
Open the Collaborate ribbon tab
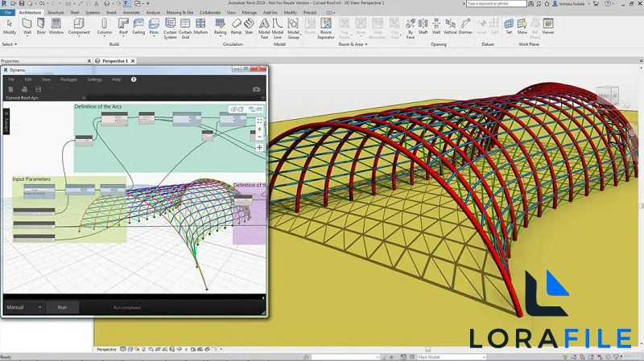coord(210,13)
